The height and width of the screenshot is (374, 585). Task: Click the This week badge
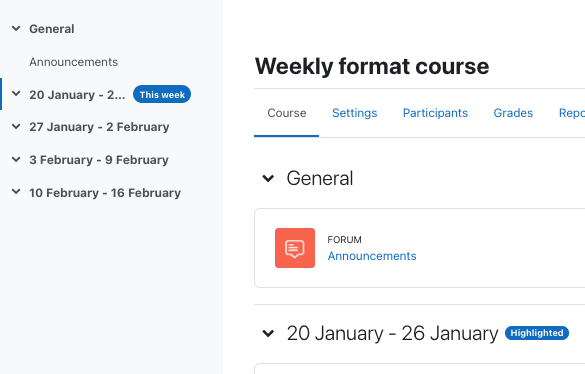click(162, 94)
